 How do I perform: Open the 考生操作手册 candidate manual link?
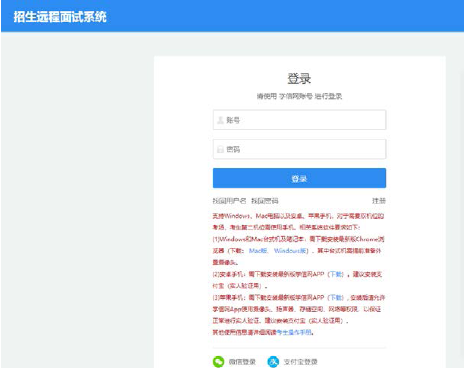pyautogui.click(x=294, y=332)
